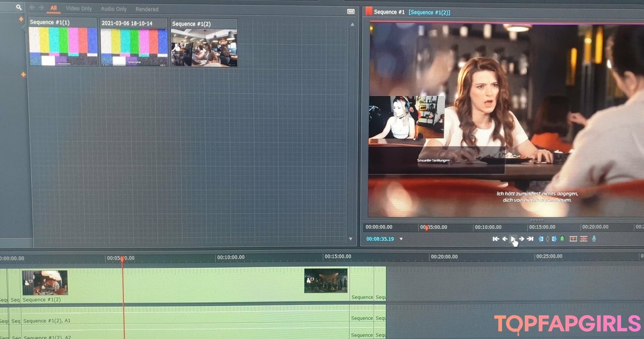Image resolution: width=644 pixels, height=339 pixels.
Task: Click the Sequence #1 viewer title
Action: pos(389,12)
